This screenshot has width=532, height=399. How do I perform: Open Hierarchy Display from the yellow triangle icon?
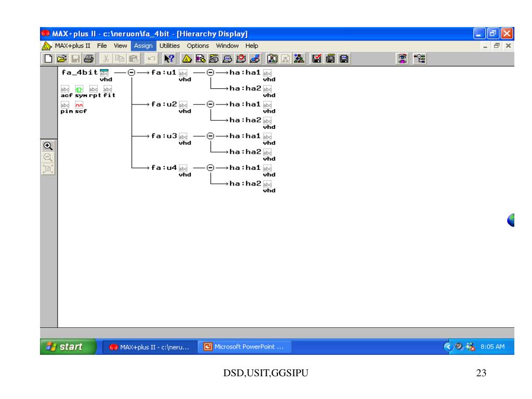[187, 59]
